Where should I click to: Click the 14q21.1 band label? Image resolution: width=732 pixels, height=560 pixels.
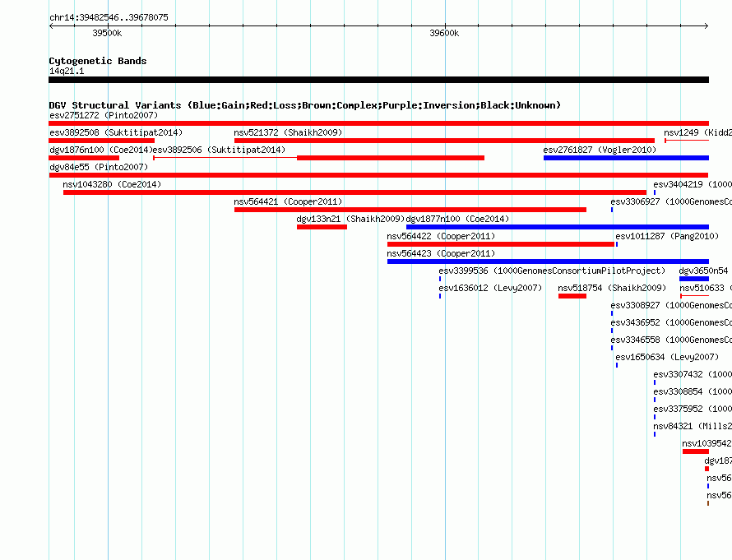click(67, 71)
